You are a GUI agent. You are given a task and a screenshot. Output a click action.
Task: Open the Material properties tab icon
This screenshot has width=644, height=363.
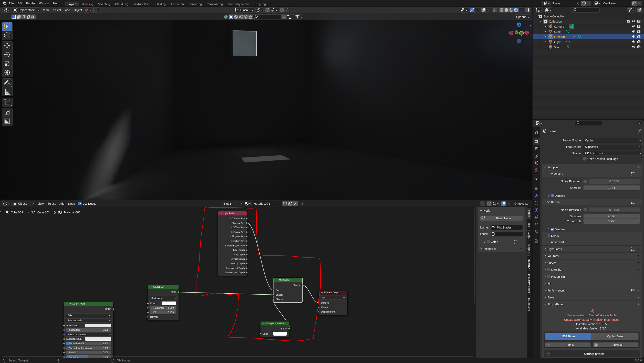pos(536,232)
